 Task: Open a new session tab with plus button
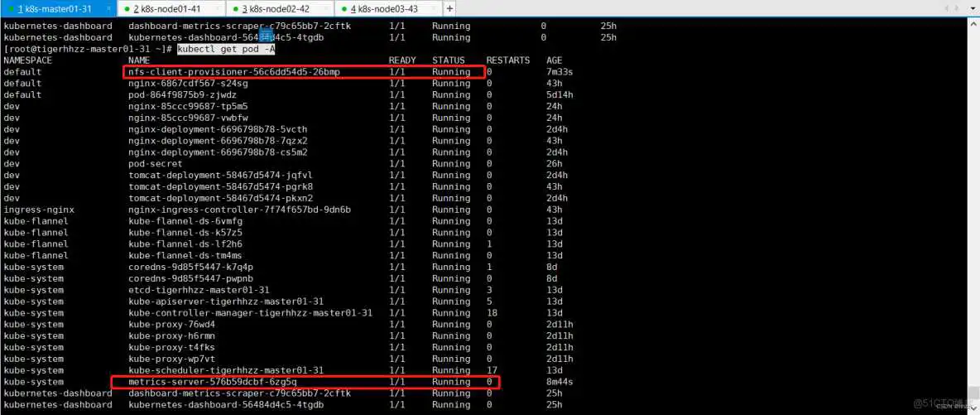[x=449, y=8]
